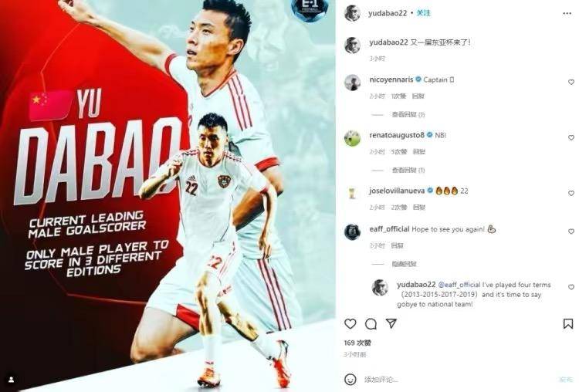Open the @eaff_official mention in yudabao22's reply
Image resolution: width=579 pixels, height=392 pixels.
(459, 285)
